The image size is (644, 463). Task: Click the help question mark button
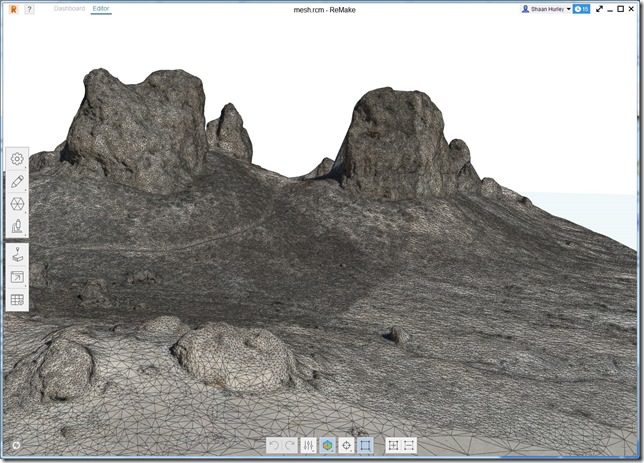coord(29,9)
